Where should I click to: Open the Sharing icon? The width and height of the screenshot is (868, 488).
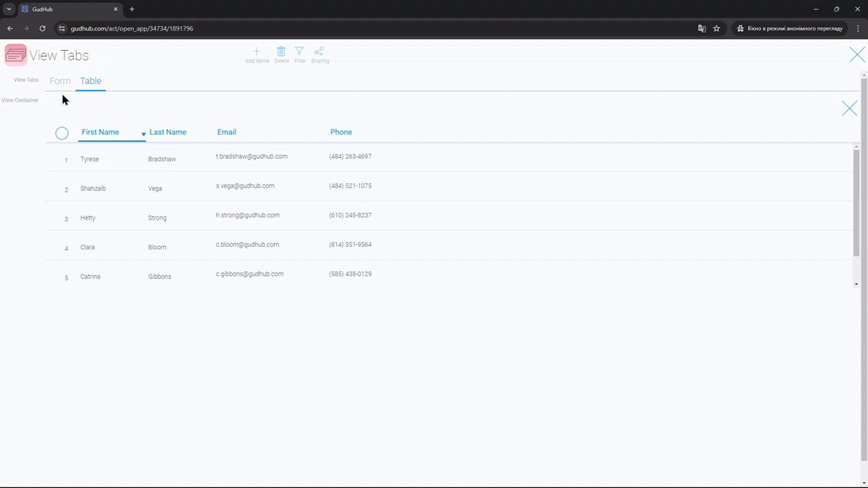pos(319,51)
